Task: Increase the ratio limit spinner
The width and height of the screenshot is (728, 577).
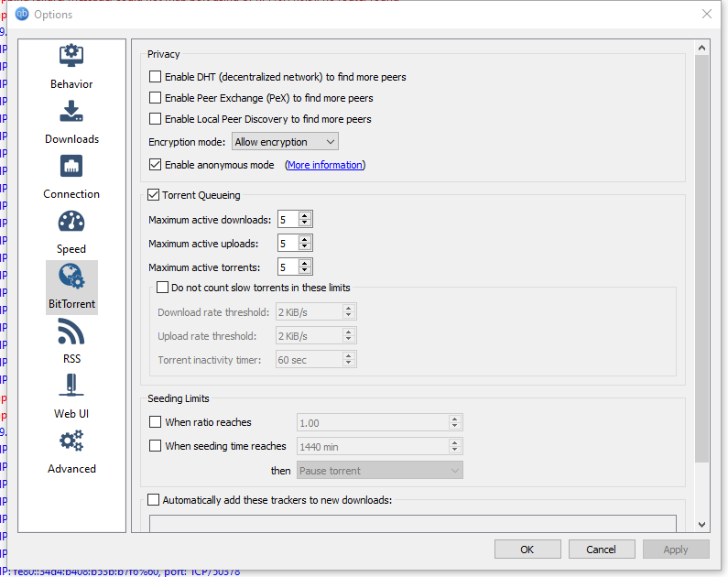Action: [454, 419]
